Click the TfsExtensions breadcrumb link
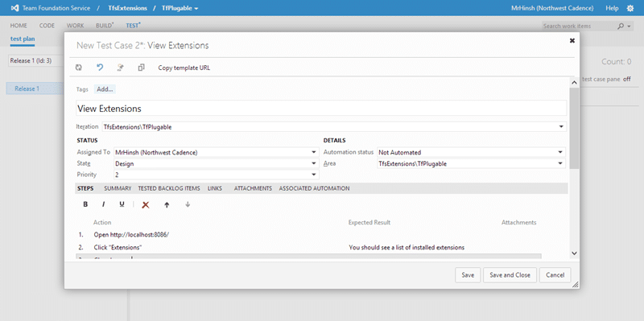Screen dimensions: 644x321 (128, 8)
